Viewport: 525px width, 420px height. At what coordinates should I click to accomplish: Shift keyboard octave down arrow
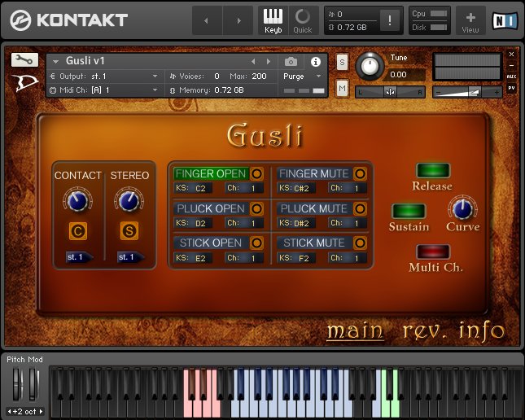(x=10, y=411)
